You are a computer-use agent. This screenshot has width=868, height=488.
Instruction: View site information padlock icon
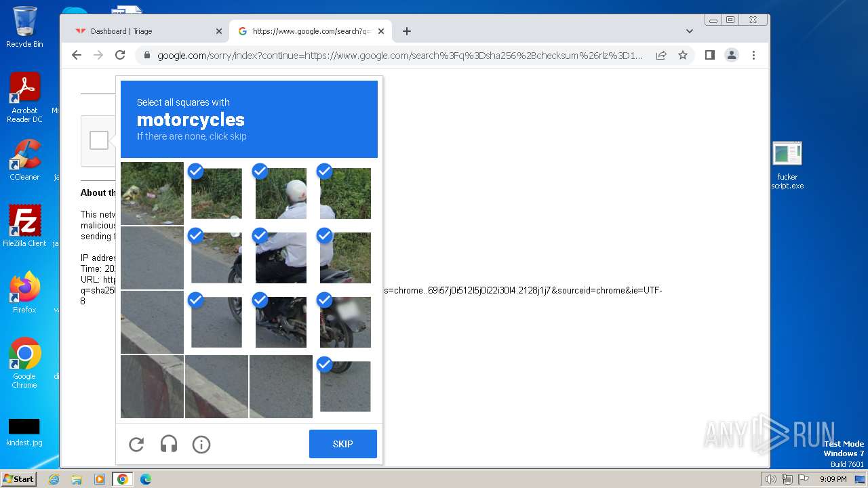[146, 56]
